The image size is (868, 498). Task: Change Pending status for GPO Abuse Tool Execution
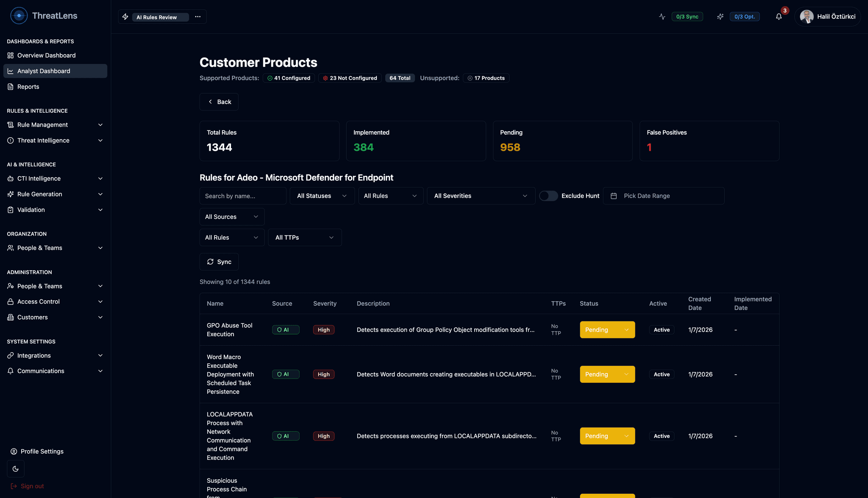(607, 330)
